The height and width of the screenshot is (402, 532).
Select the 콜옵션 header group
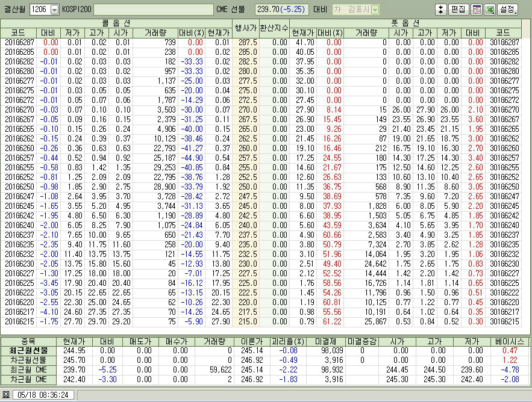(117, 23)
